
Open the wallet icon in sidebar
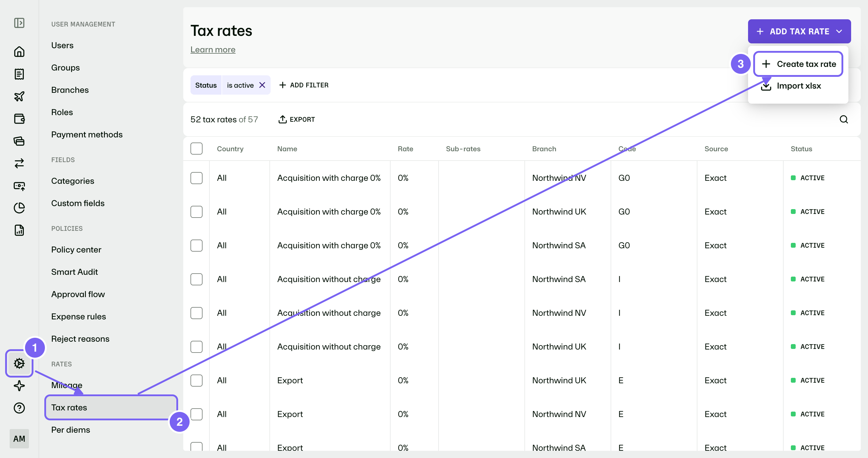19,118
